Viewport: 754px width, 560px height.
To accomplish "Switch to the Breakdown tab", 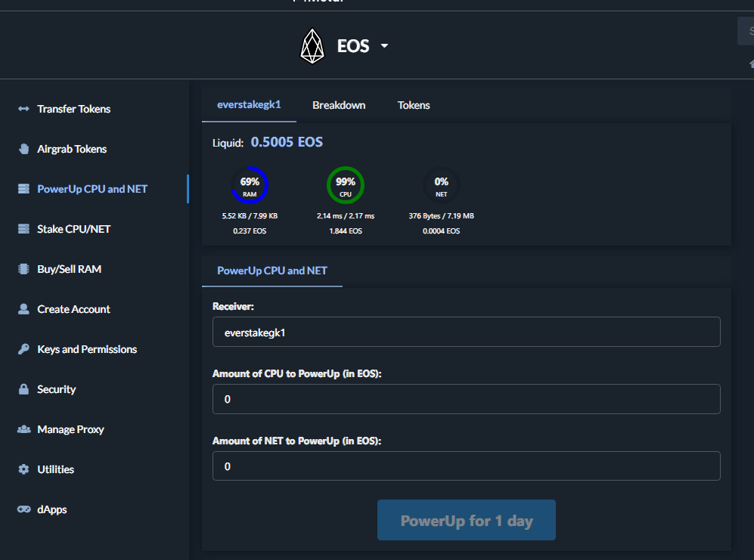I will (339, 105).
